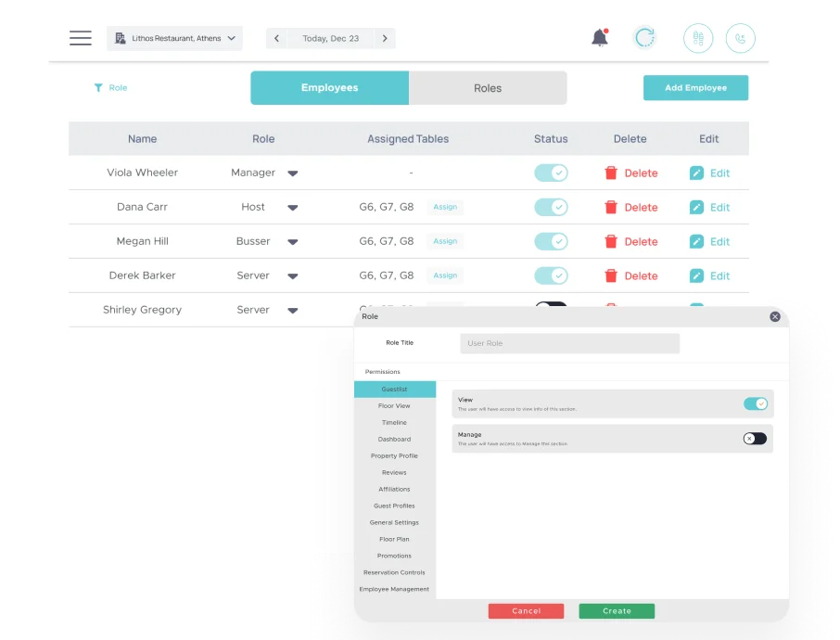The height and width of the screenshot is (640, 840).
Task: Click Create in Role dialog
Action: click(617, 610)
